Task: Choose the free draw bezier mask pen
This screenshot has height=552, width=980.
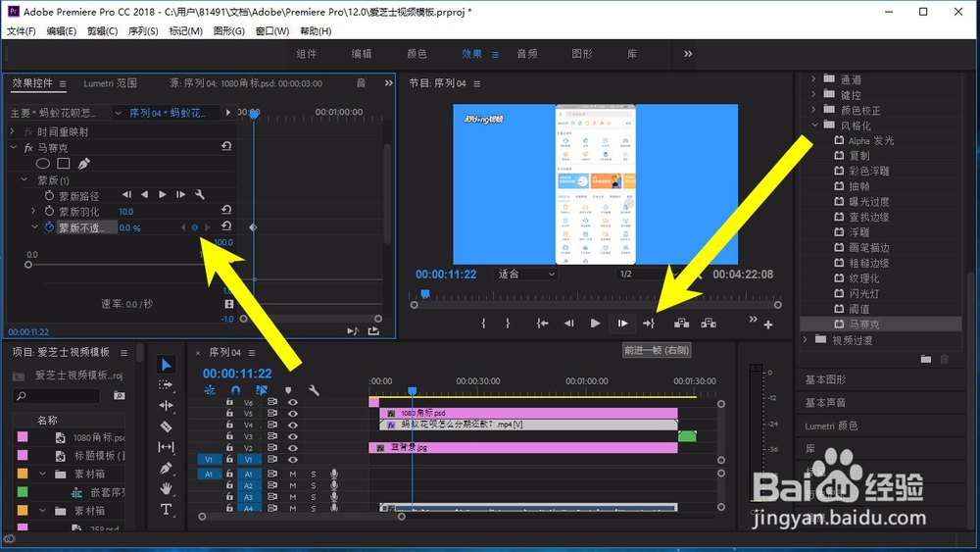Action: pos(83,164)
